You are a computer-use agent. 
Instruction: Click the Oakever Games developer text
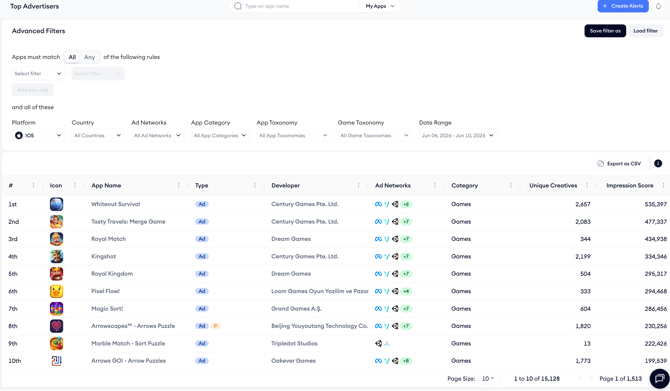[x=293, y=361]
